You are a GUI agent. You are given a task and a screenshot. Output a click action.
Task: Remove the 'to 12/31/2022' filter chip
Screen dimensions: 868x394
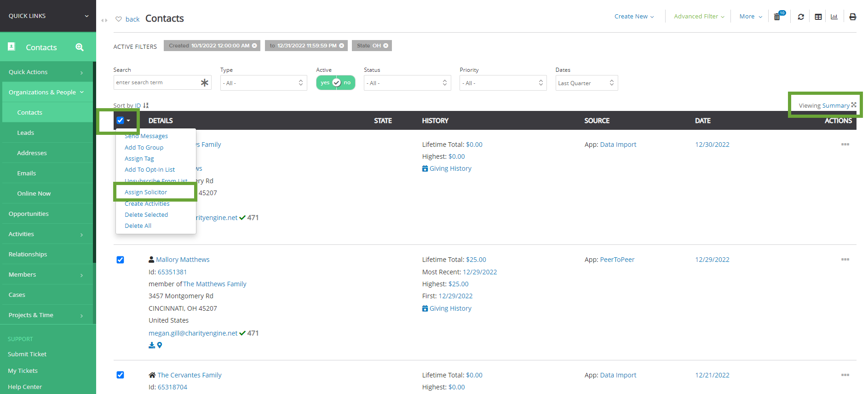(341, 46)
